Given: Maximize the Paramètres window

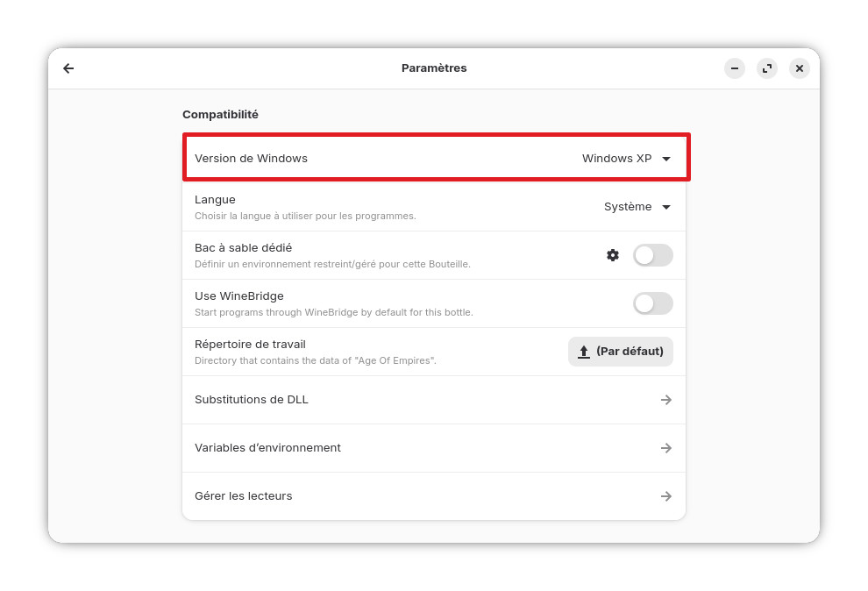Looking at the screenshot, I should [x=767, y=68].
